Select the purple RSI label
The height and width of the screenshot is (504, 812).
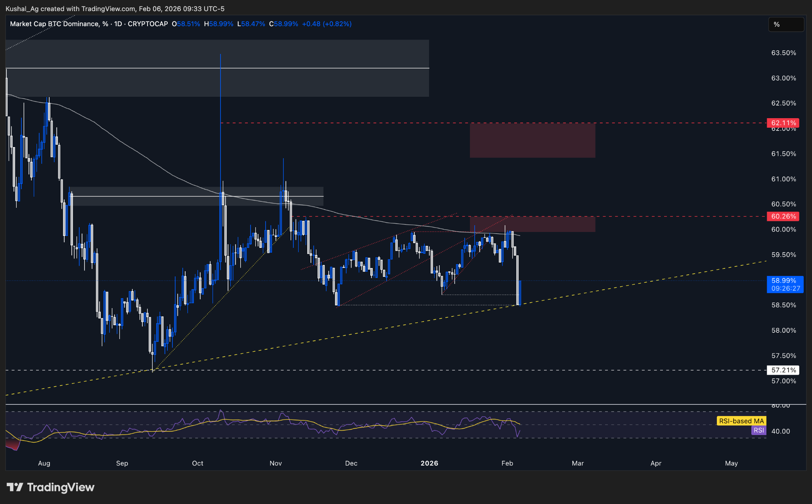point(758,431)
